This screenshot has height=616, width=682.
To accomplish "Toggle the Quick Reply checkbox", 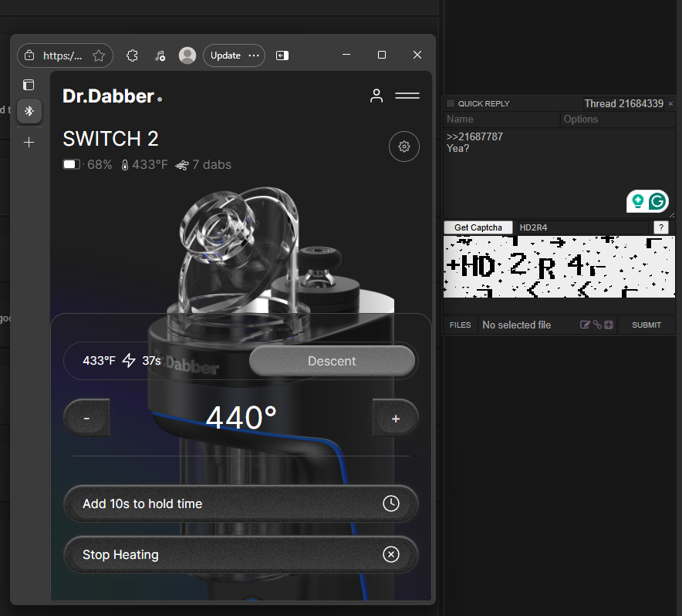I will pos(451,103).
